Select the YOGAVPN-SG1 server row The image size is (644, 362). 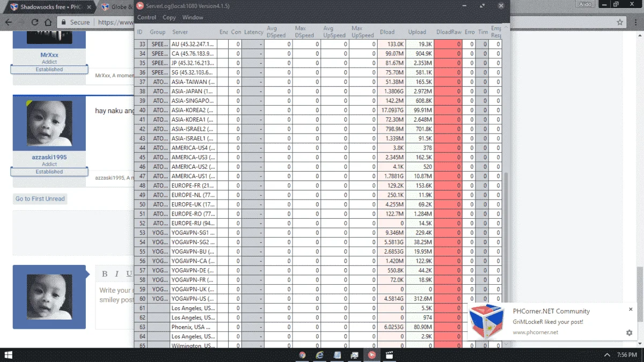(318, 233)
